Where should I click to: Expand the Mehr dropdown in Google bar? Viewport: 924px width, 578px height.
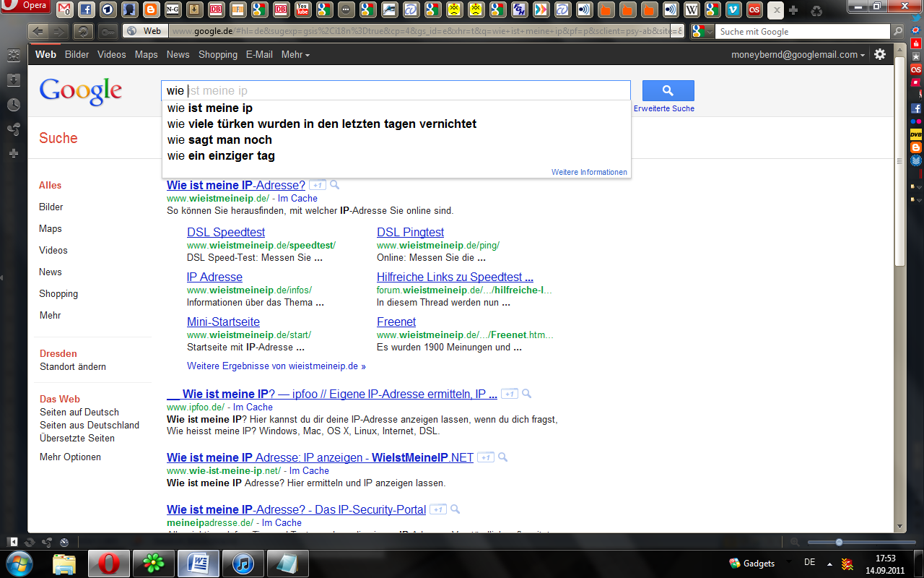(x=295, y=55)
